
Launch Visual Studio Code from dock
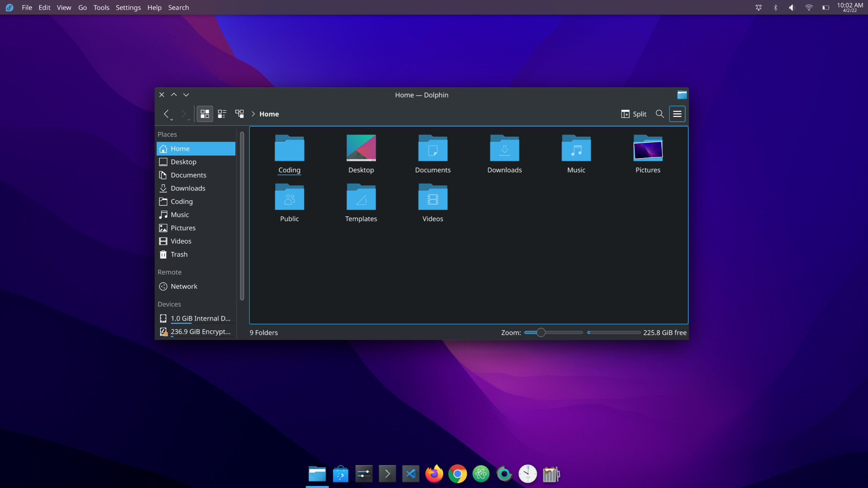411,474
